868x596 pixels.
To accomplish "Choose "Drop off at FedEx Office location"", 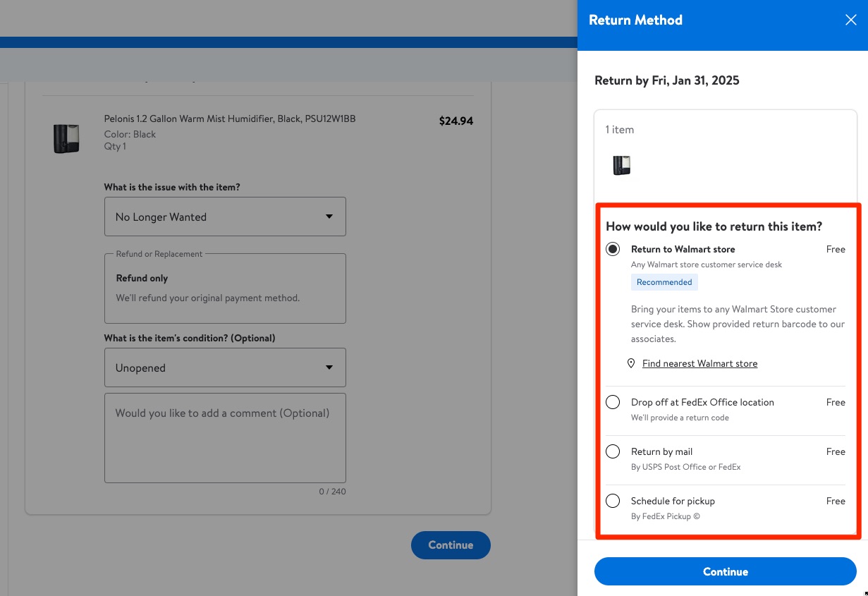I will [613, 402].
